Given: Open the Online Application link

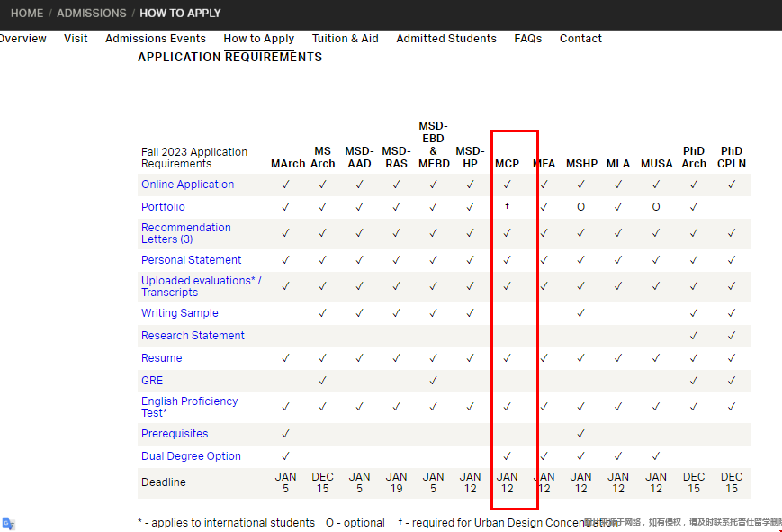Looking at the screenshot, I should click(187, 185).
